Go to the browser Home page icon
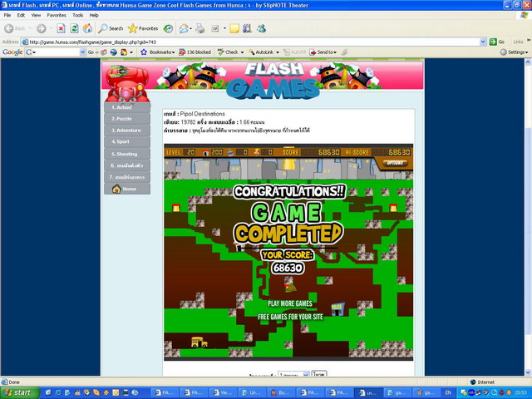Screen dimensions: 532x399 [87, 28]
